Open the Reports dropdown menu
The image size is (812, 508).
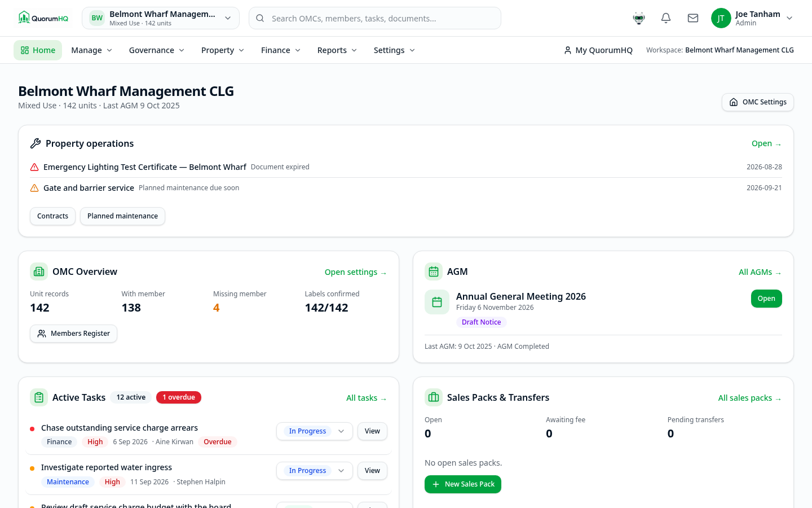coord(337,50)
